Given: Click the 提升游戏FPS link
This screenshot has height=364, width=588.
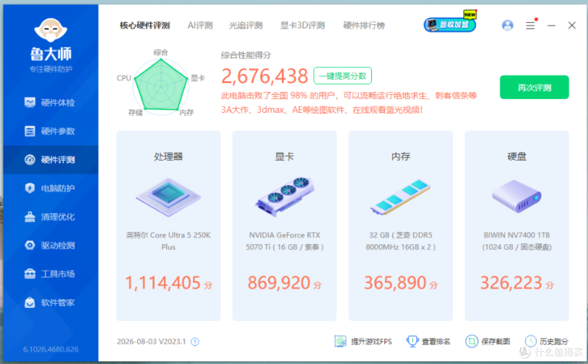Looking at the screenshot, I should (363, 342).
